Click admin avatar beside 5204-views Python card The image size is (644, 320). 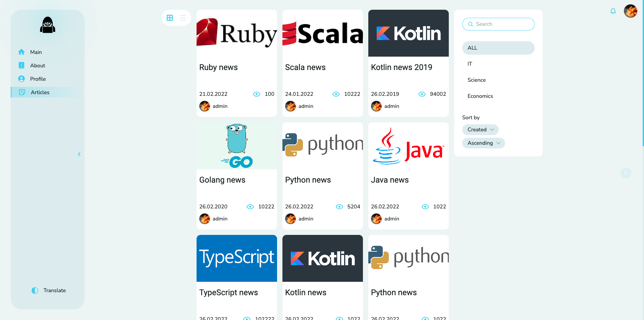(x=290, y=219)
